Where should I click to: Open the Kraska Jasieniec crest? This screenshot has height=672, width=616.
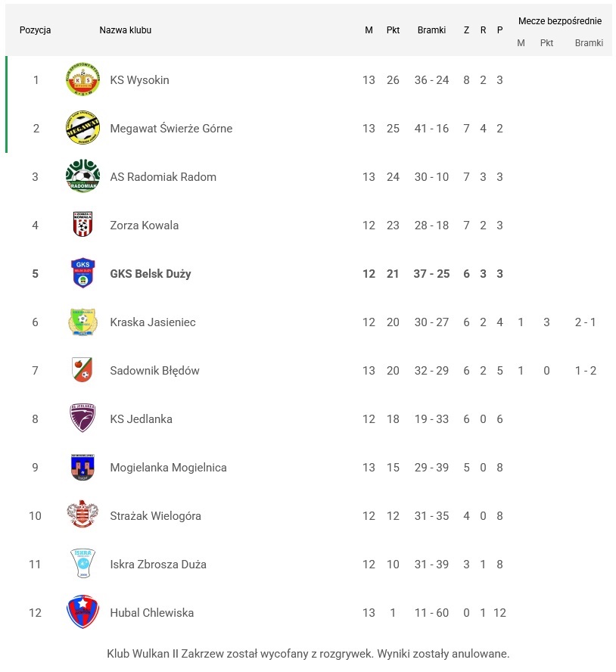pos(82,322)
